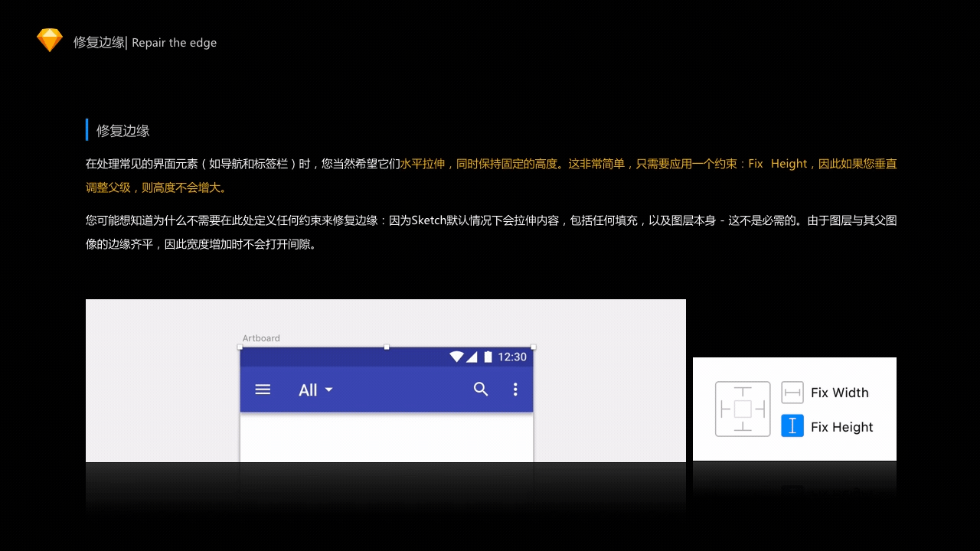The width and height of the screenshot is (980, 551).
Task: Select the Fix Height I-beam icon
Action: point(792,426)
